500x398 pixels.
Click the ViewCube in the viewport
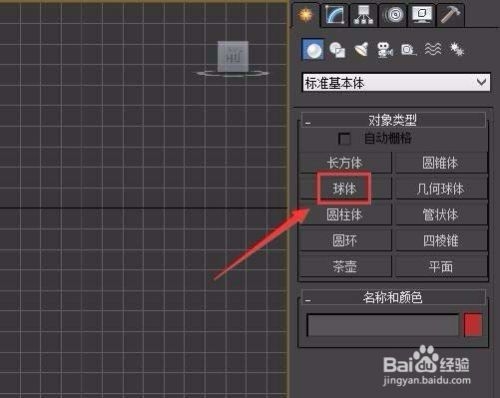[233, 58]
